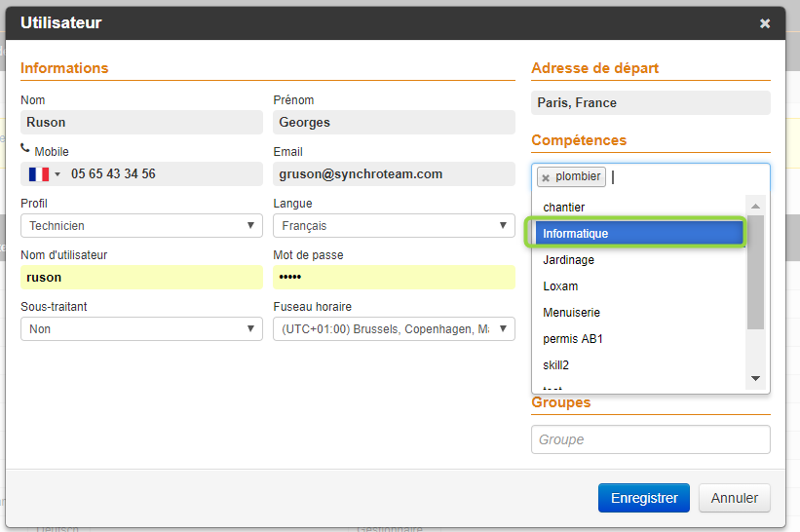Remove the plombier skill tag
800x532 pixels.
pos(546,177)
